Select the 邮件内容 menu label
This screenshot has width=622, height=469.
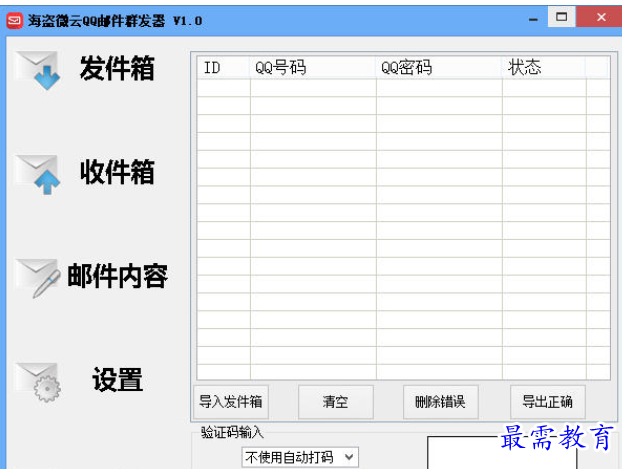[x=117, y=276]
